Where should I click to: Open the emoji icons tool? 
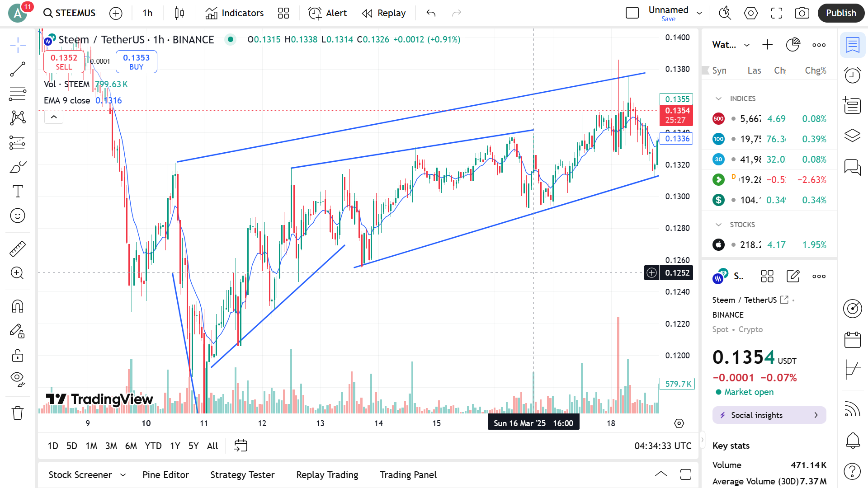18,216
